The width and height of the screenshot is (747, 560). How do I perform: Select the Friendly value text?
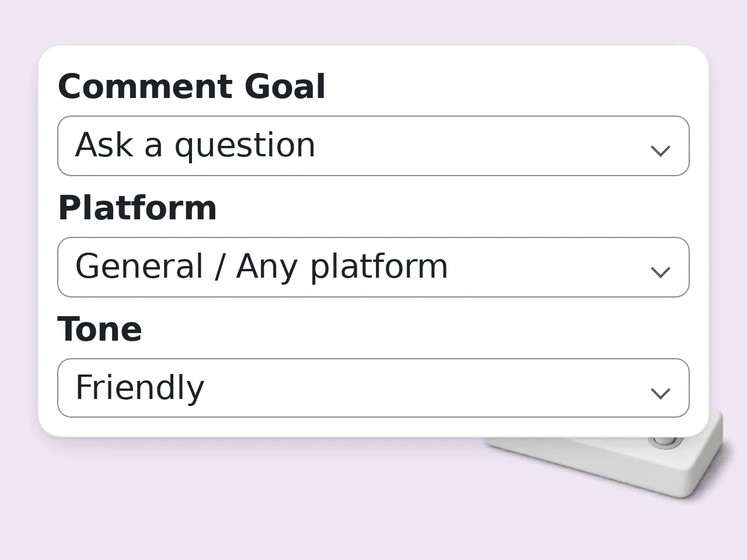pyautogui.click(x=140, y=388)
